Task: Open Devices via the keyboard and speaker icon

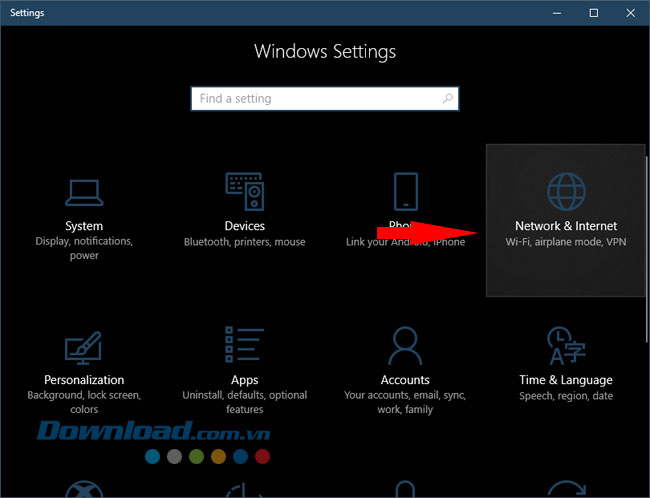Action: 244,190
